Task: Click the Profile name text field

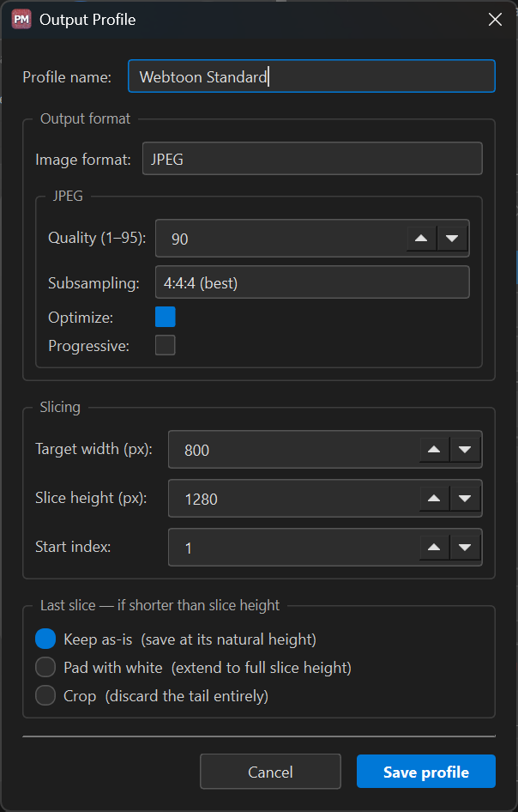Action: click(x=311, y=76)
